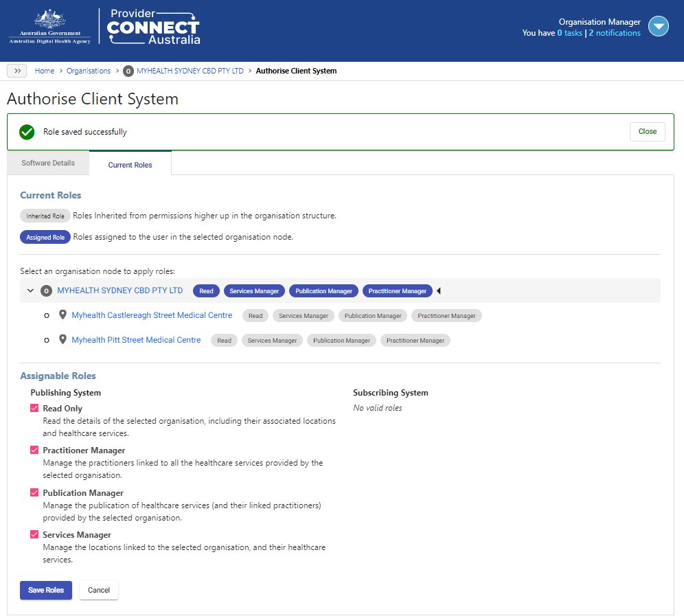Uncheck the Practitioner Manager role checkbox

click(34, 450)
